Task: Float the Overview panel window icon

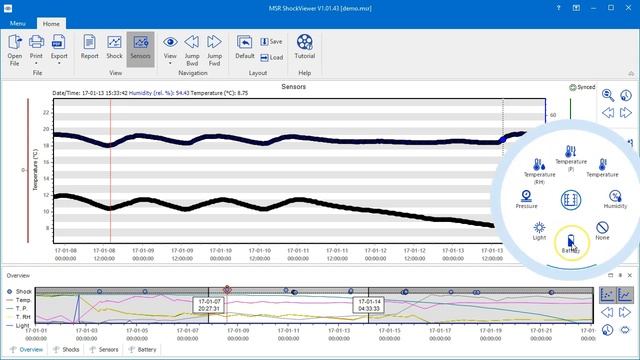Action: click(x=611, y=276)
